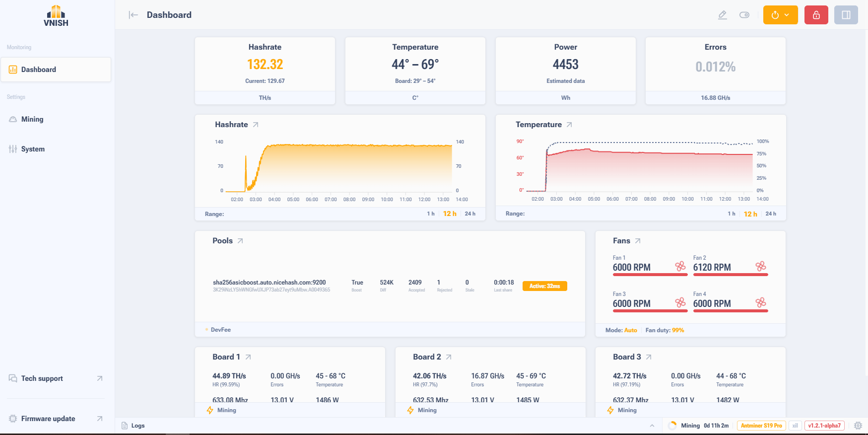The width and height of the screenshot is (868, 435).
Task: Click the Fan 2 speed bar
Action: point(731,275)
